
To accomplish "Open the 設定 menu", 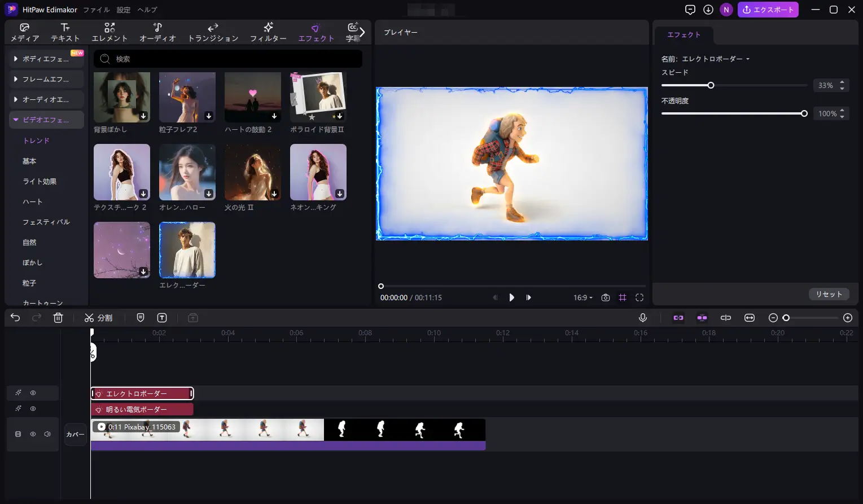I will coord(124,10).
